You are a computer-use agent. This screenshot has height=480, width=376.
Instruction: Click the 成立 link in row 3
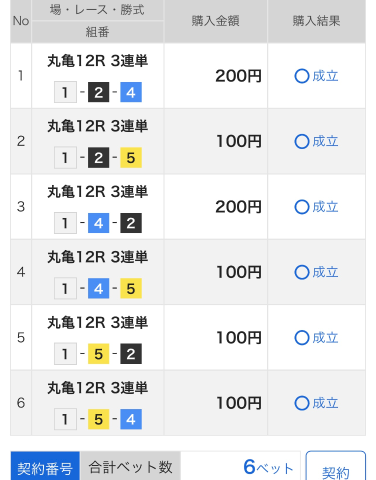point(325,207)
